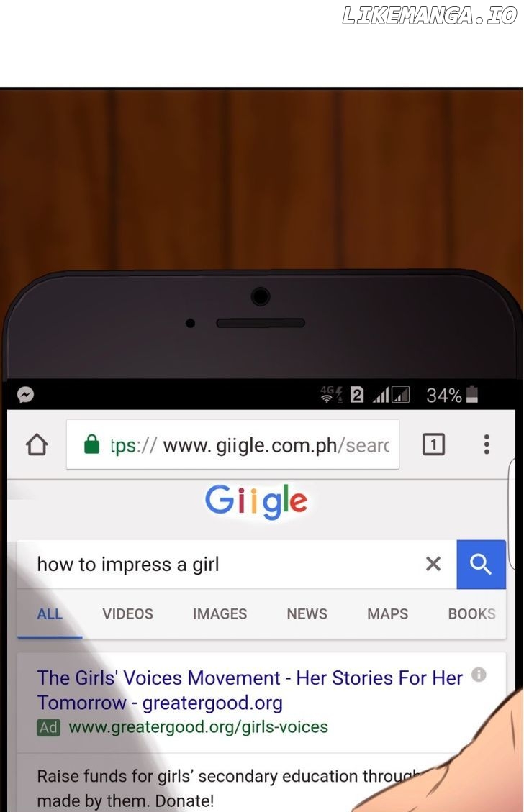Switch to the BOOKS tab
This screenshot has width=524, height=812.
pyautogui.click(x=471, y=613)
